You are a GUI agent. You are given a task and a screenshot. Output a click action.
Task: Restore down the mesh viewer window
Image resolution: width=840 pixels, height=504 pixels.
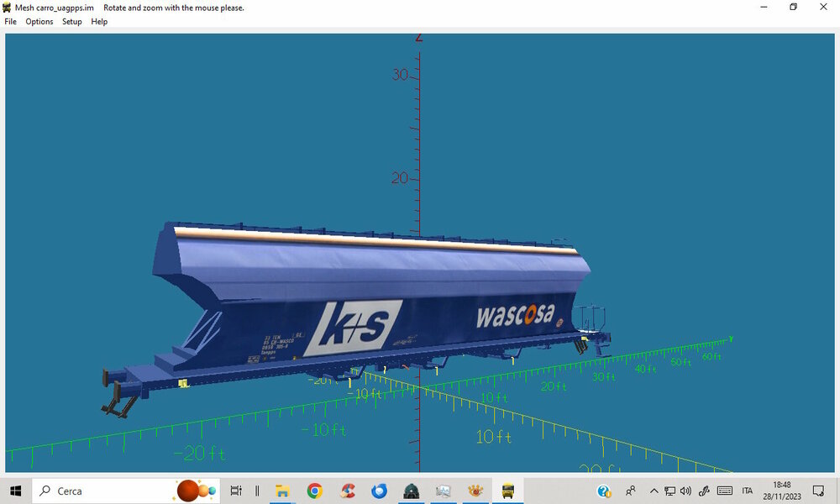coord(794,7)
